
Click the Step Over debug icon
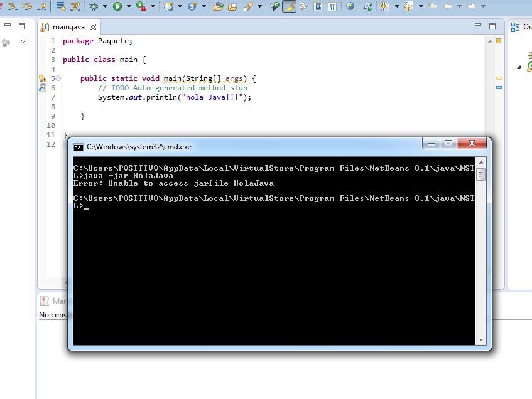coord(27,6)
